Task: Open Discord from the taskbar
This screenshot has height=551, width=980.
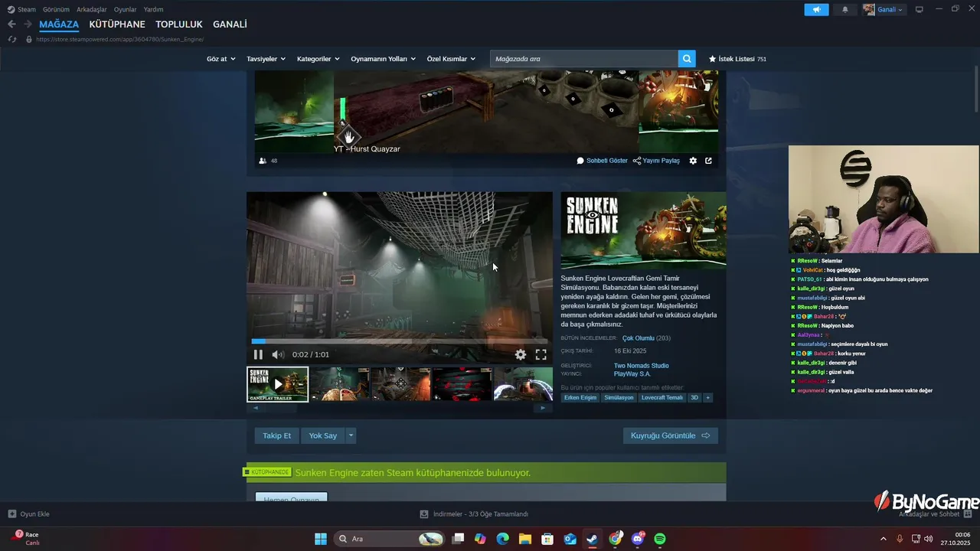Action: pos(638,539)
